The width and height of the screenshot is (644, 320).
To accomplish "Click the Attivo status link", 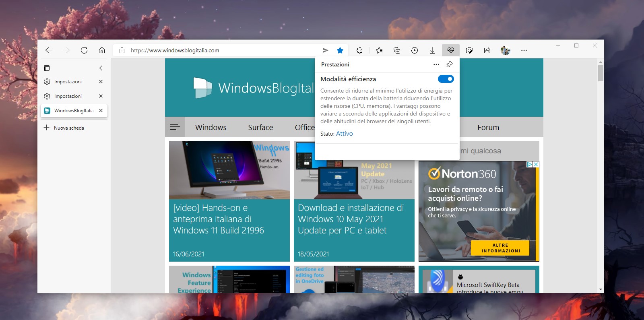I will [344, 134].
